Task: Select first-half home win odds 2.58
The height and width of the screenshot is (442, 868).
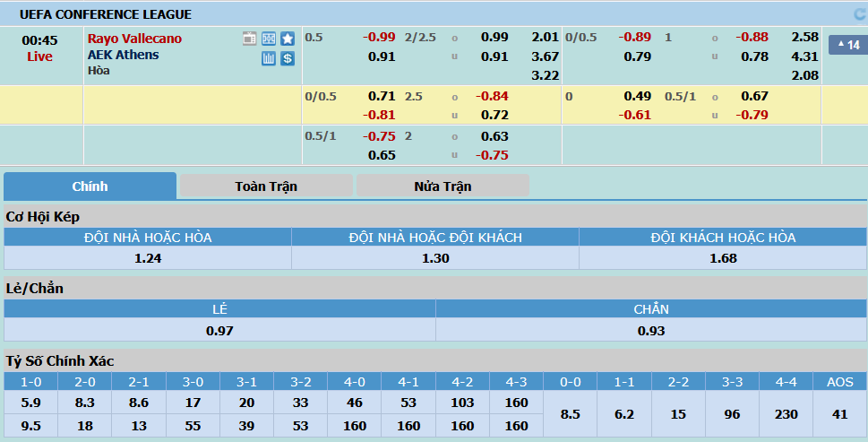Action: click(x=805, y=37)
